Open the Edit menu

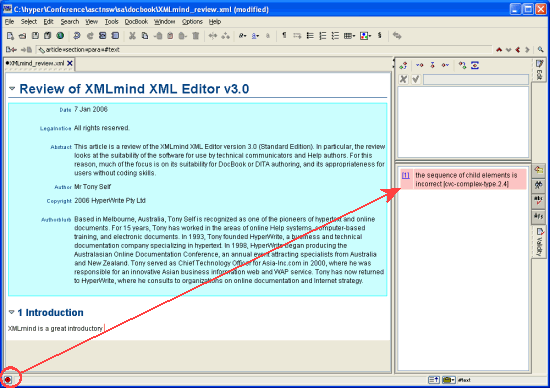click(48, 22)
